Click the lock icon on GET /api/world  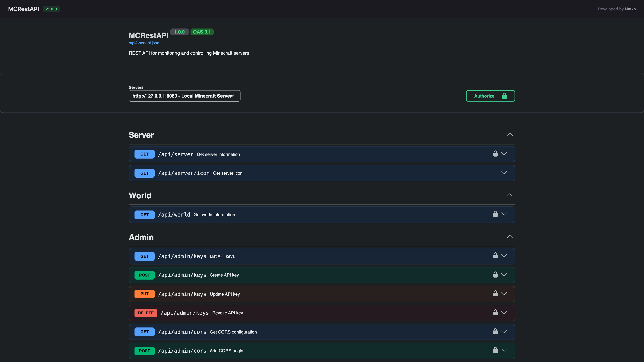coord(495,214)
